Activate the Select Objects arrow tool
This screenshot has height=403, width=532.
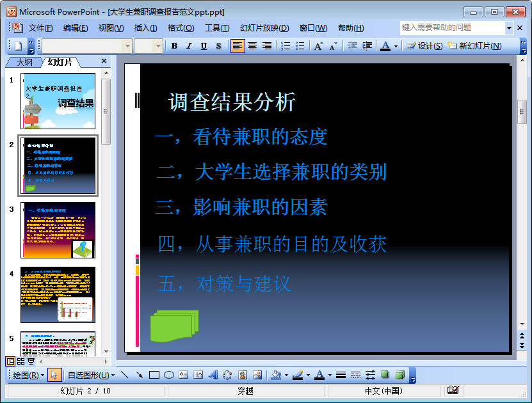54,375
